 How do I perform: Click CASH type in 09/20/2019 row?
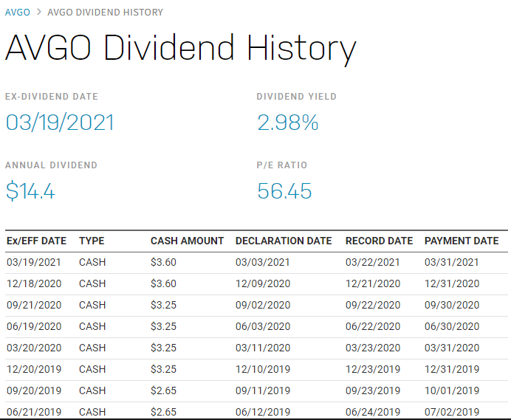[x=92, y=390]
